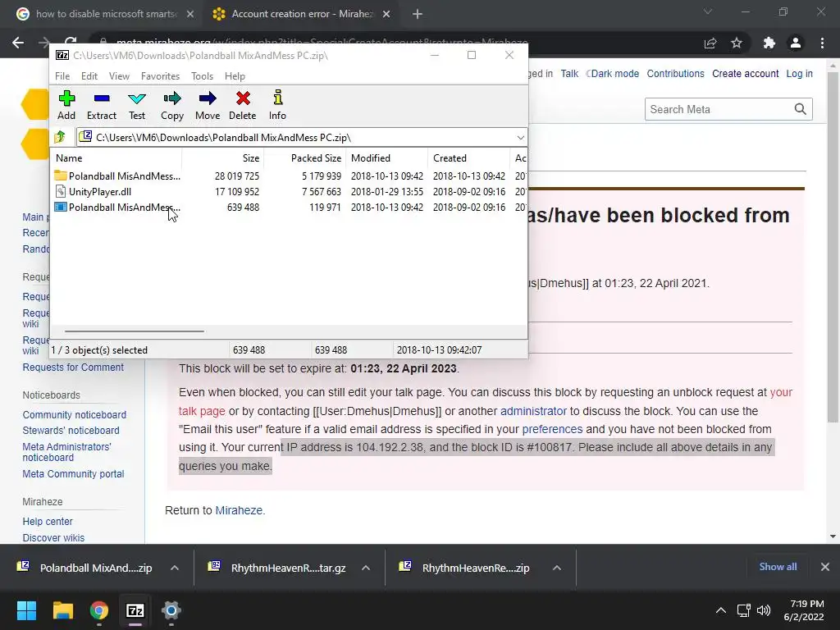This screenshot has height=630, width=840.
Task: Expand options for RhythmHeavenRe zip download
Action: coord(557,568)
